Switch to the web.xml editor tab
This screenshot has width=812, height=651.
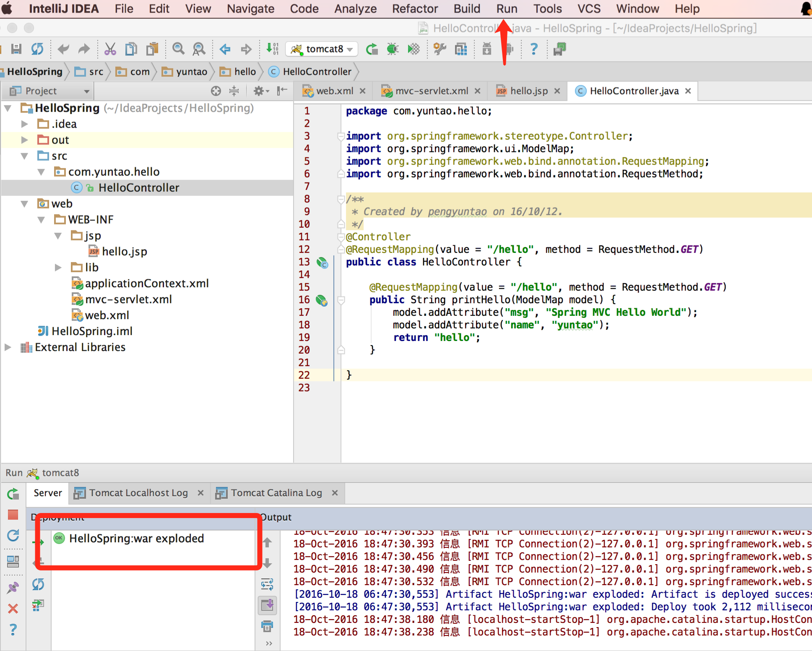[x=335, y=91]
